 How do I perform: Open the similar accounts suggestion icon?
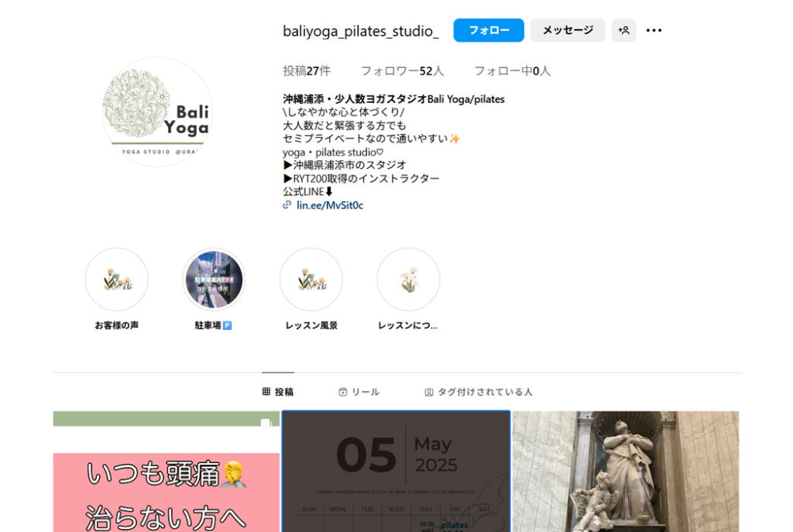pyautogui.click(x=623, y=30)
